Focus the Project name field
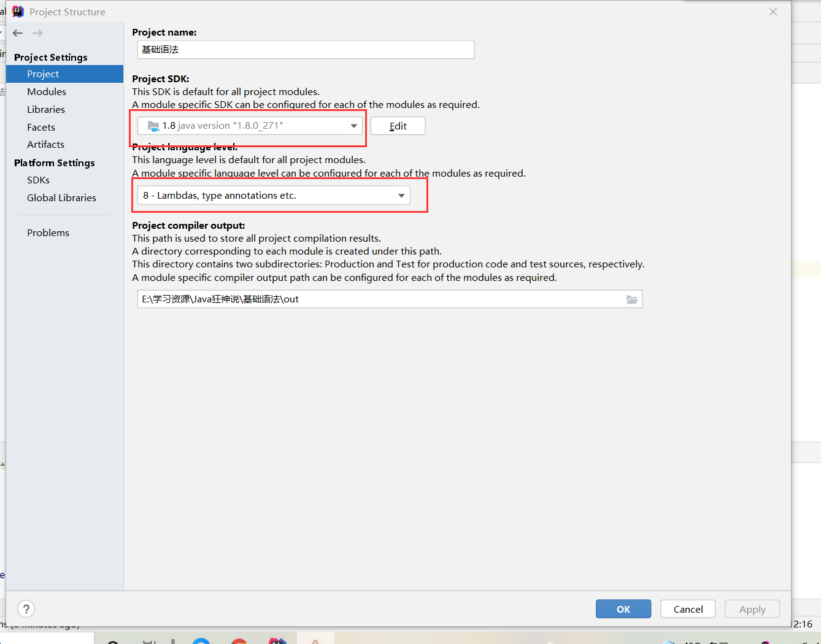 coord(306,50)
